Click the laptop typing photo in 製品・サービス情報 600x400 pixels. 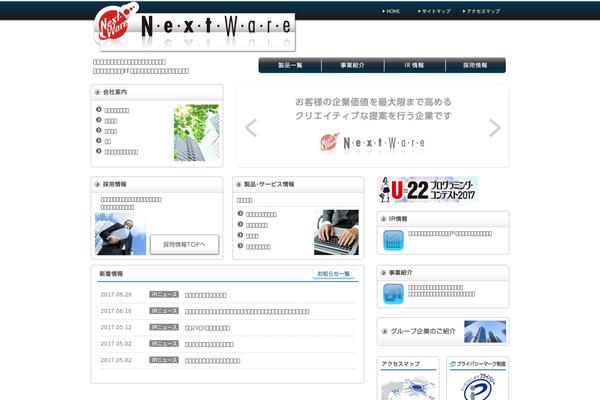tap(336, 232)
